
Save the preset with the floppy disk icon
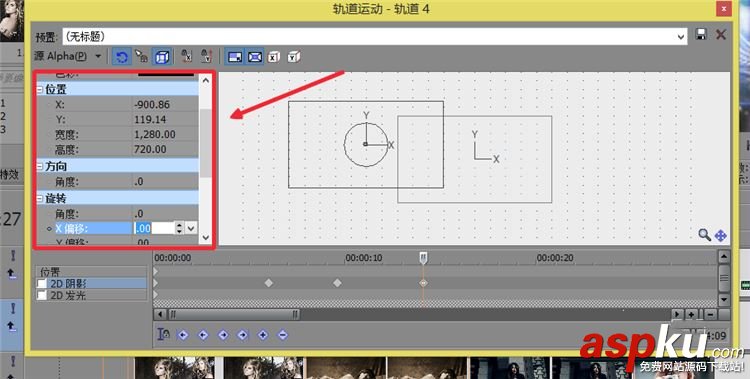[x=701, y=34]
